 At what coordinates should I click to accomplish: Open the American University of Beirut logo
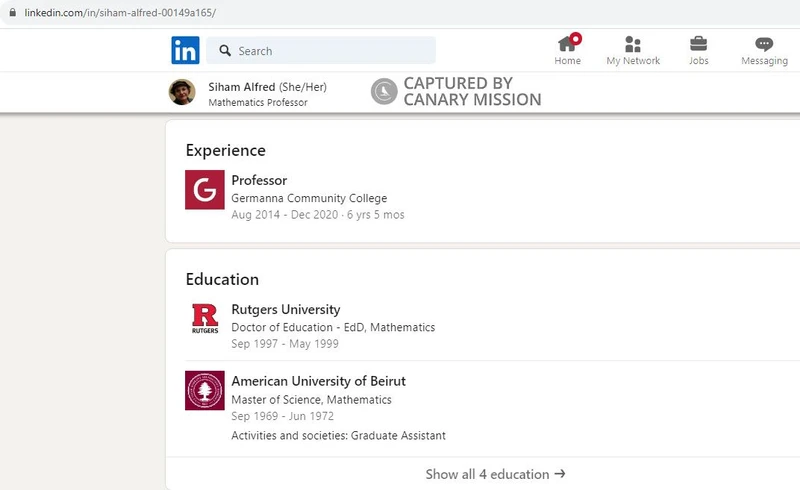(x=205, y=390)
